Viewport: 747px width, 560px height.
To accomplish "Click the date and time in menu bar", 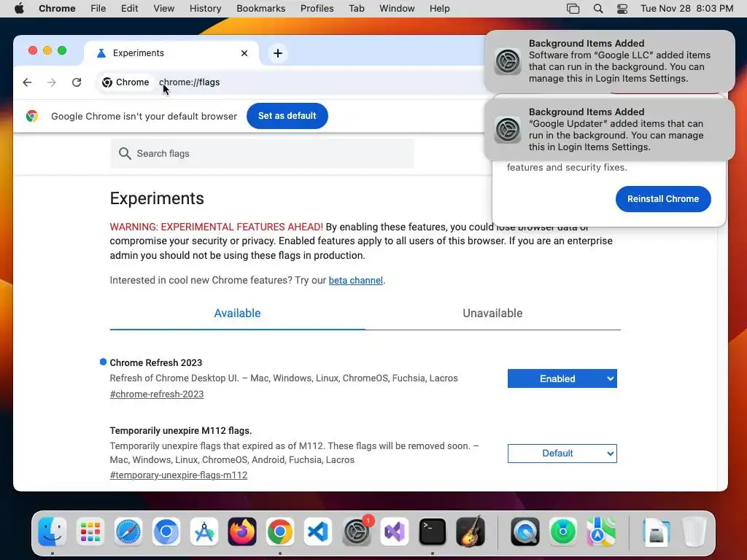I will (686, 9).
